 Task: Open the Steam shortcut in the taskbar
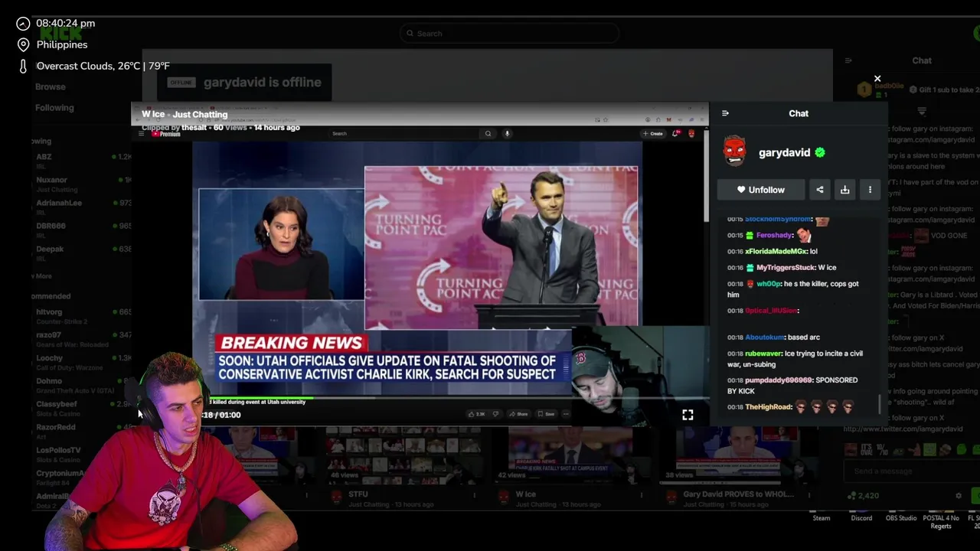pos(821,518)
